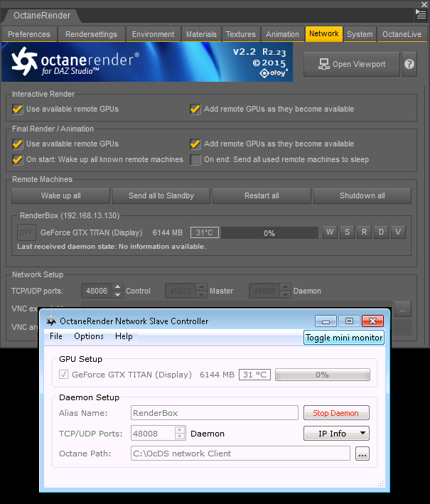The image size is (430, 504).
Task: Switch to the Environment tab
Action: coord(153,34)
